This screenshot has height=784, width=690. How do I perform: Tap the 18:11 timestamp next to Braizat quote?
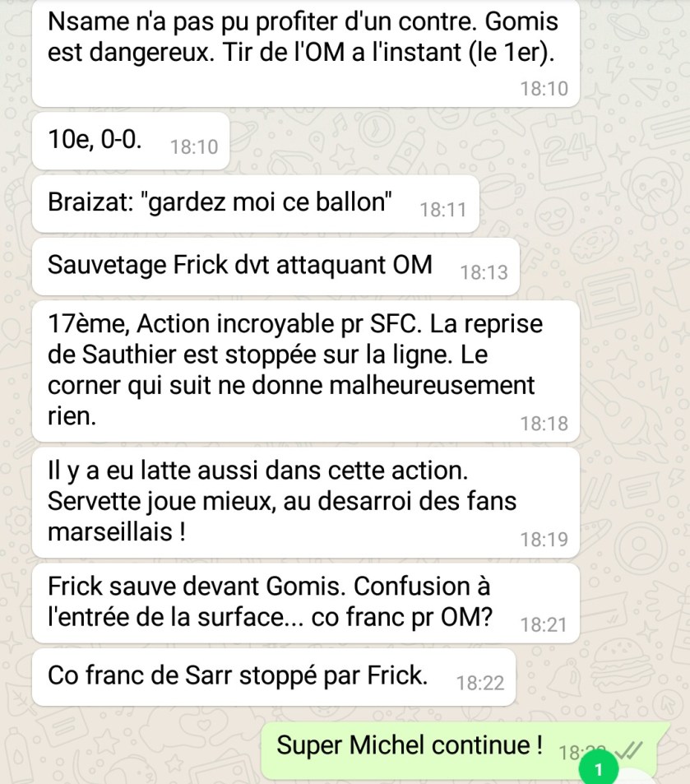pyautogui.click(x=442, y=210)
